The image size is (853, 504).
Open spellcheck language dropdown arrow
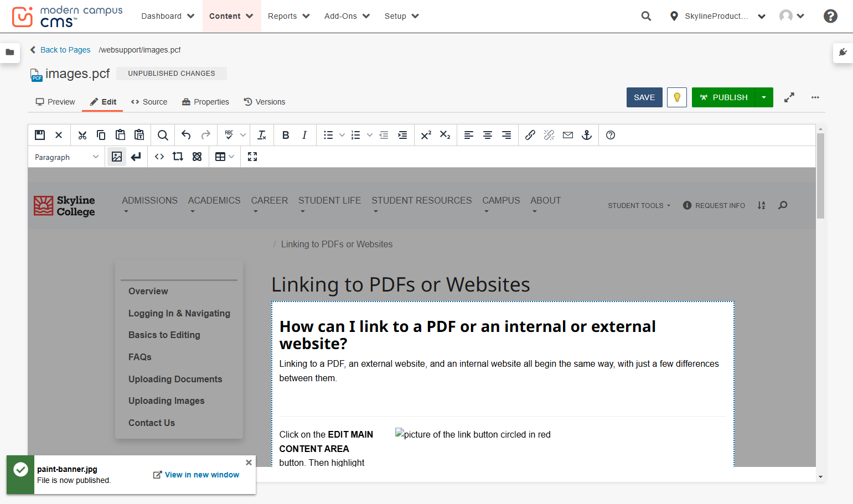tap(243, 135)
